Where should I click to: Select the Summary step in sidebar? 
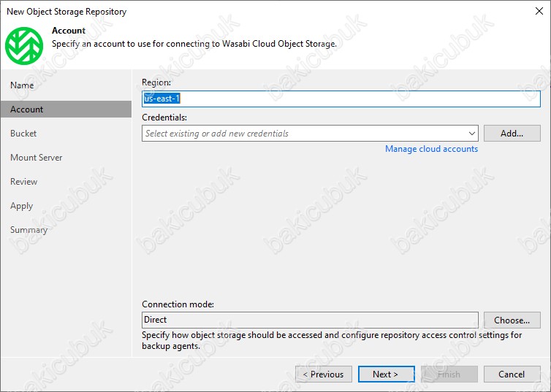pos(28,230)
